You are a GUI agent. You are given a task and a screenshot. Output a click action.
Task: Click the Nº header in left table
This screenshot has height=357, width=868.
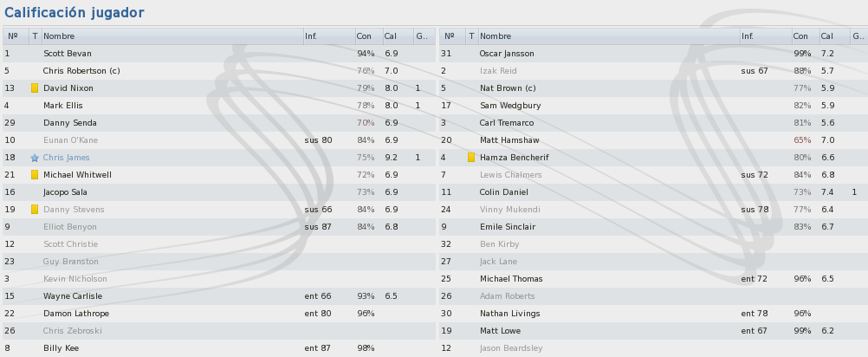coord(16,36)
